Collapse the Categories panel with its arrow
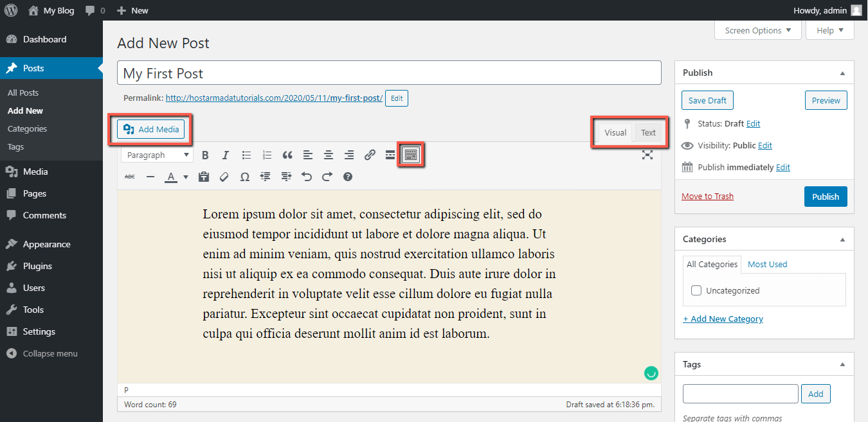Image resolution: width=868 pixels, height=422 pixels. 842,240
